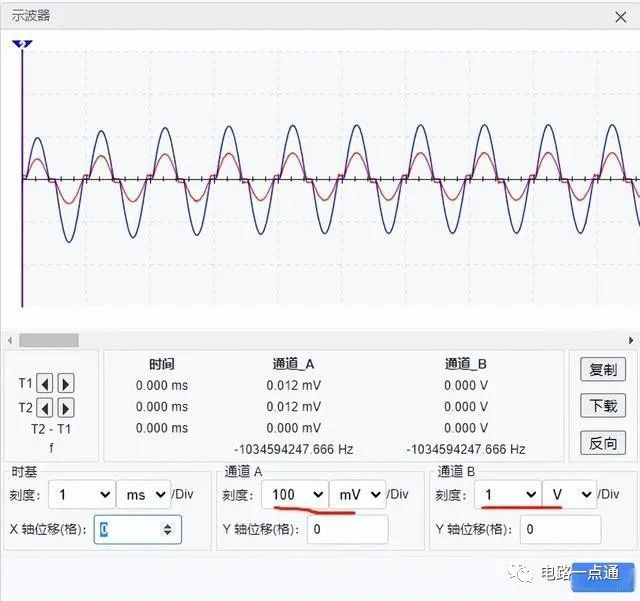The width and height of the screenshot is (640, 601).
Task: Click the 时间 column header
Action: coord(162,364)
